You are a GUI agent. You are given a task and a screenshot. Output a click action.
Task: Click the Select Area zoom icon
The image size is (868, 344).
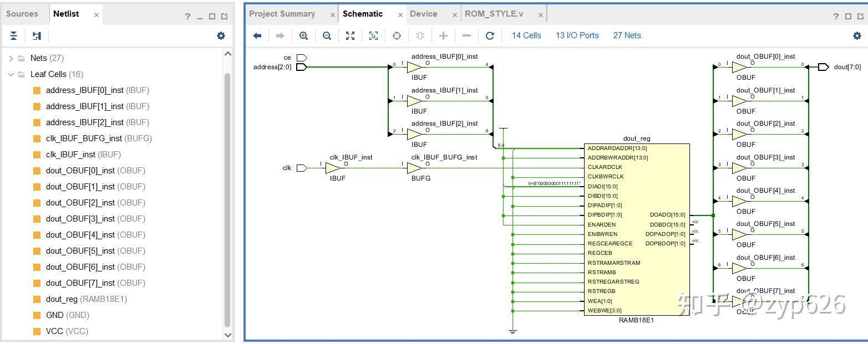373,35
